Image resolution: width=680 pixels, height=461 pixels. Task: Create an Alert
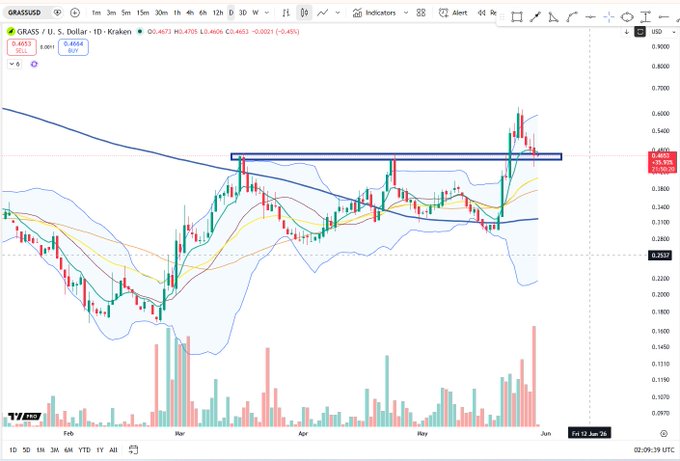coord(453,13)
